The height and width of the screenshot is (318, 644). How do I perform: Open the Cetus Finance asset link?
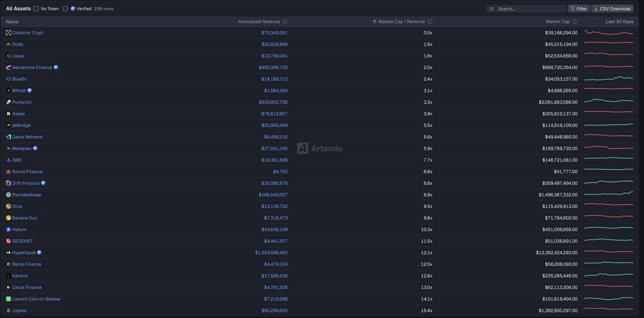(x=27, y=287)
